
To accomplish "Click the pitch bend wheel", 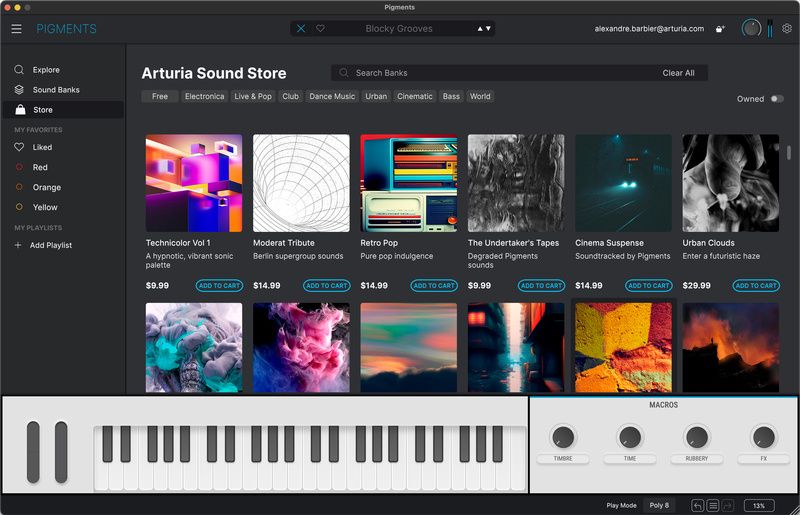I will click(33, 452).
